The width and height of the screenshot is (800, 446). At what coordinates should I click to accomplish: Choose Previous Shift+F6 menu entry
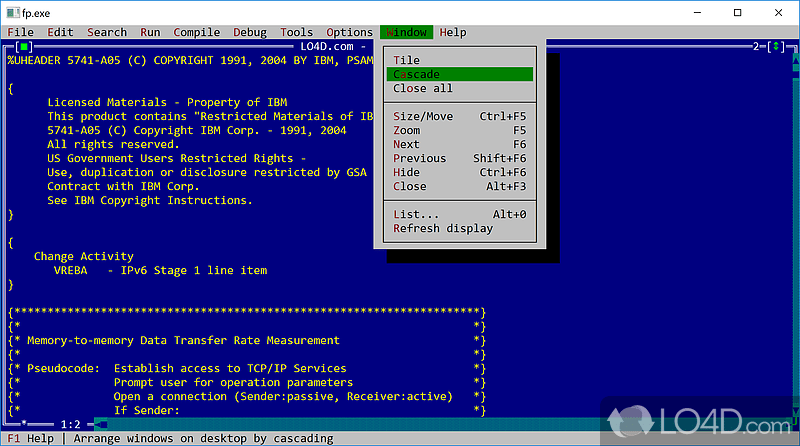click(x=460, y=159)
